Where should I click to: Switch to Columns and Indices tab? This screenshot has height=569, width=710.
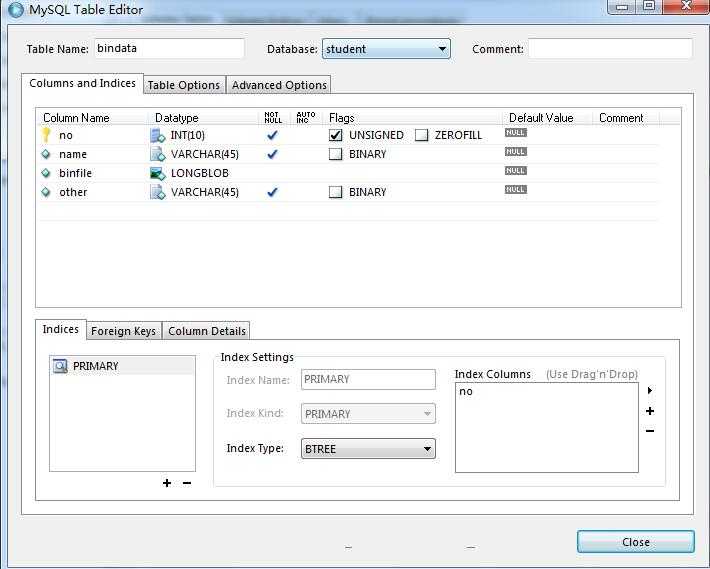[x=82, y=83]
